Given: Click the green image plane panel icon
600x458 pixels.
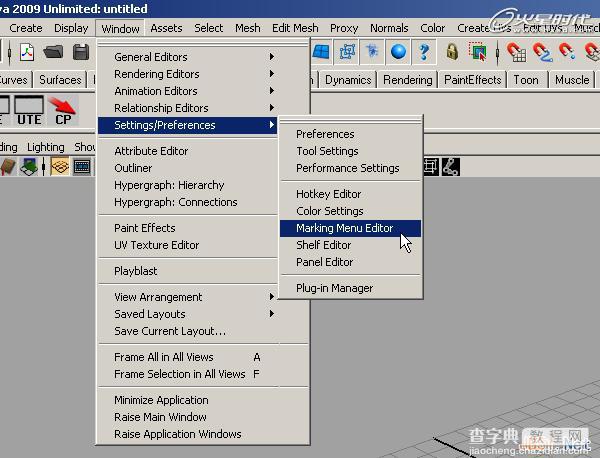Looking at the screenshot, I should (29, 167).
